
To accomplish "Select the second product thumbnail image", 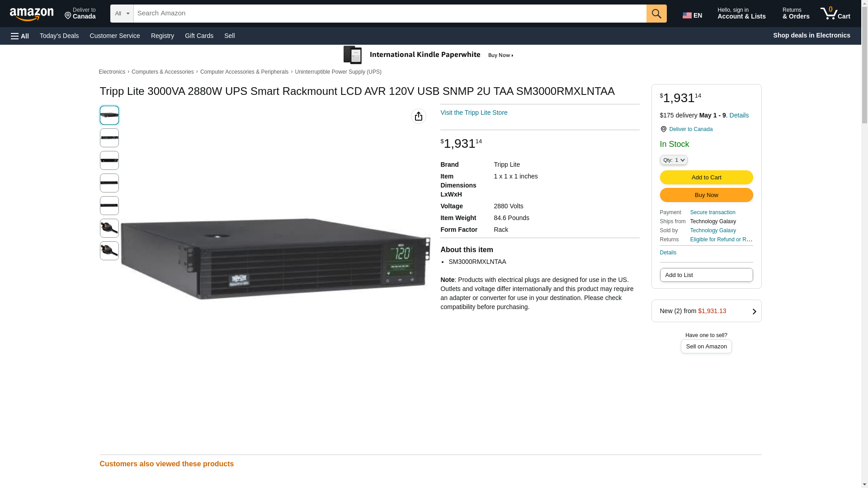I will coord(109,138).
